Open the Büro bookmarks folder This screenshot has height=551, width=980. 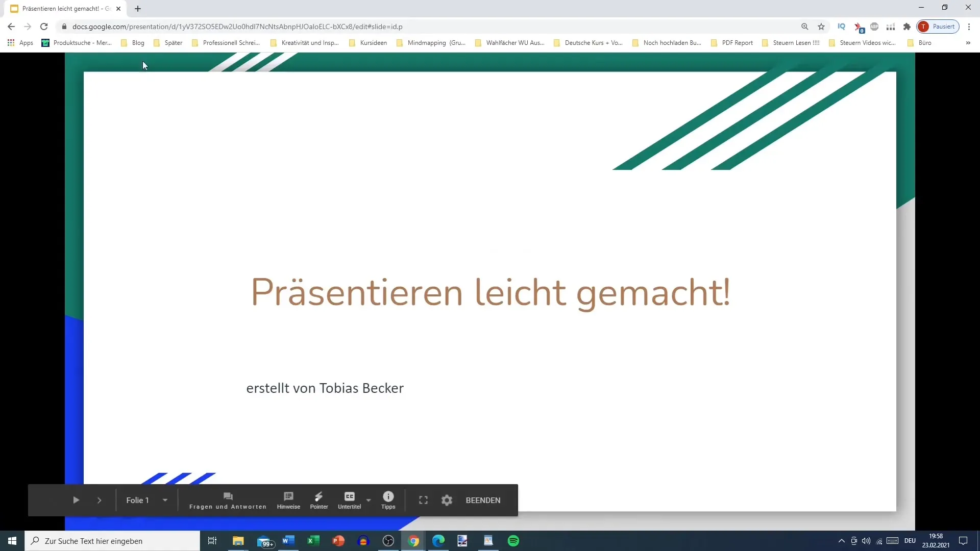(x=919, y=43)
